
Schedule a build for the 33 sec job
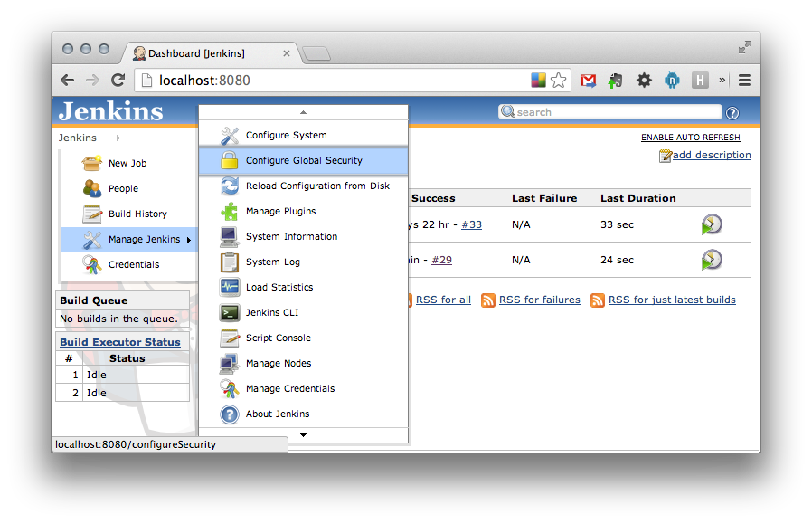click(712, 225)
